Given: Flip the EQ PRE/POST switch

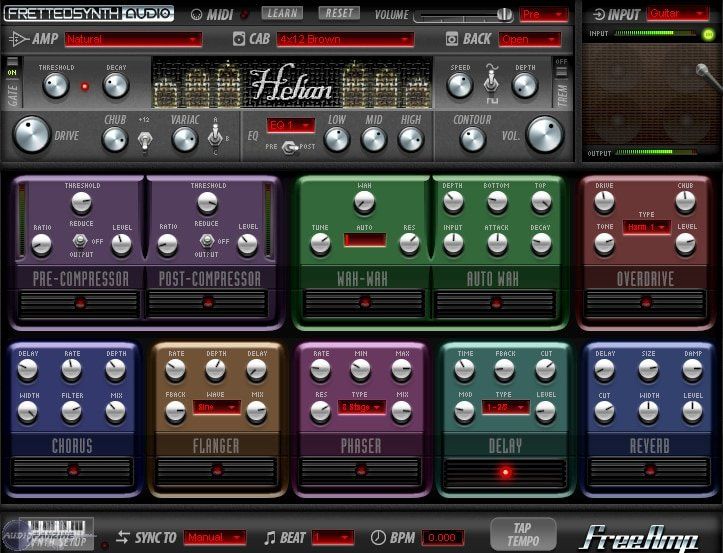Looking at the screenshot, I should [x=290, y=147].
